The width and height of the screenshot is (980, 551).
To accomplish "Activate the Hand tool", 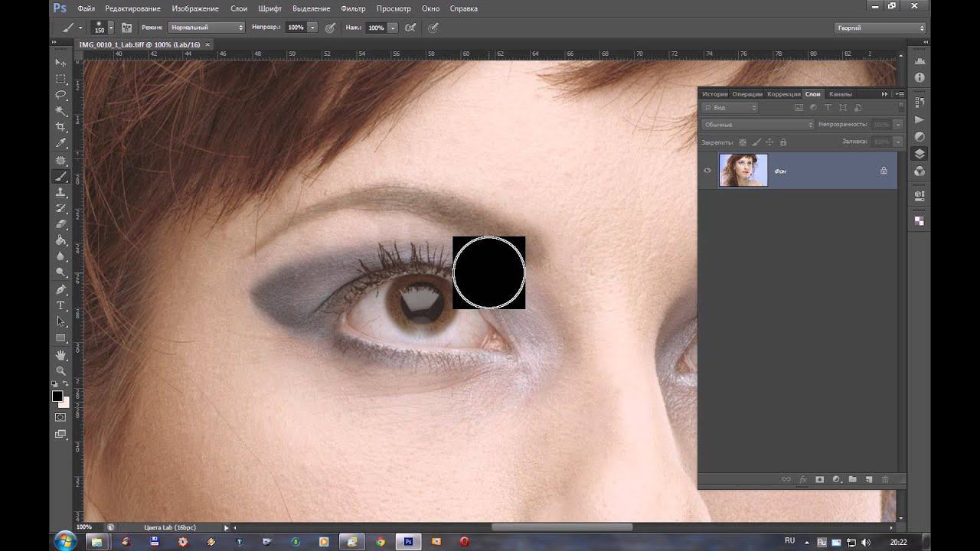I will click(x=61, y=354).
